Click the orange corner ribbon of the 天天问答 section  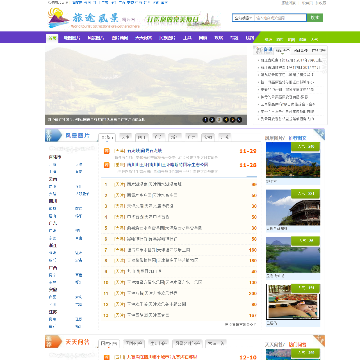click(x=319, y=341)
